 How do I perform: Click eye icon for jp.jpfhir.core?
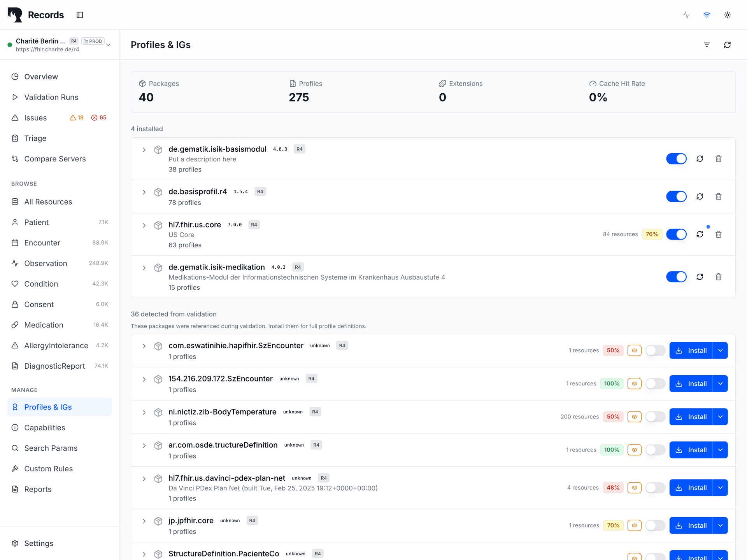634,525
